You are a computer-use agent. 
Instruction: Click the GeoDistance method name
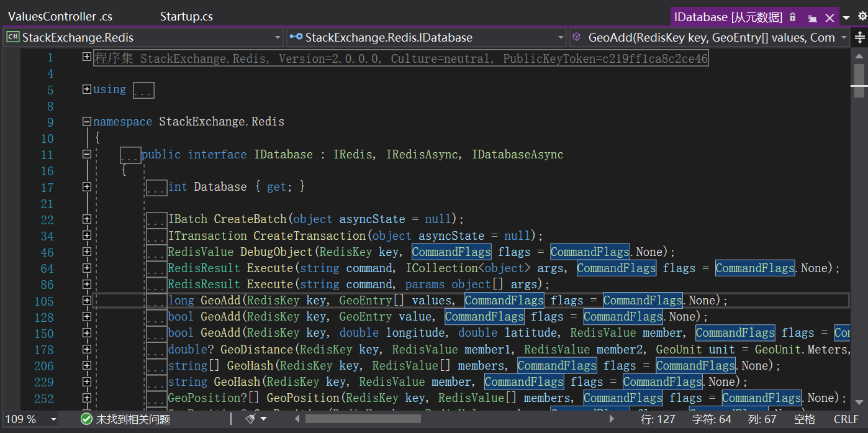256,350
